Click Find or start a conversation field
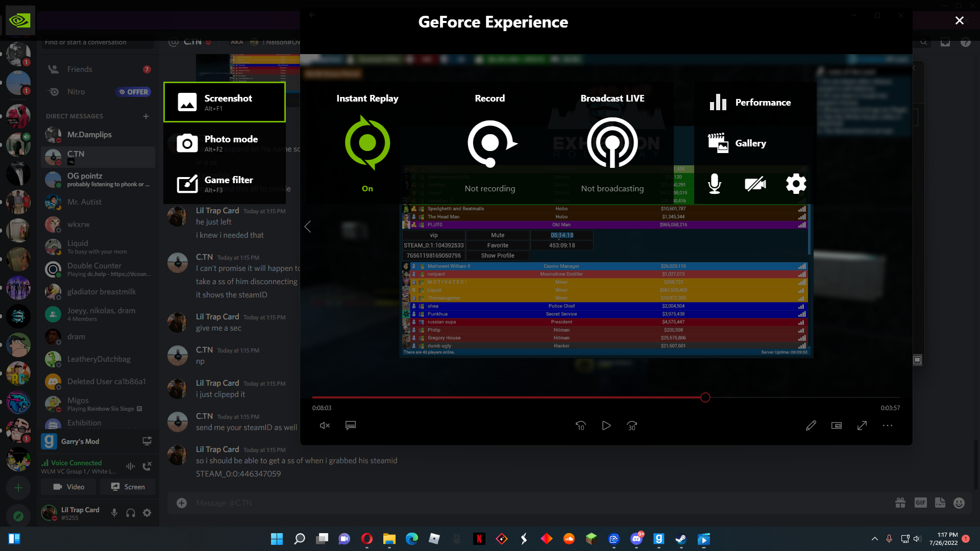980x551 pixels. [x=98, y=42]
